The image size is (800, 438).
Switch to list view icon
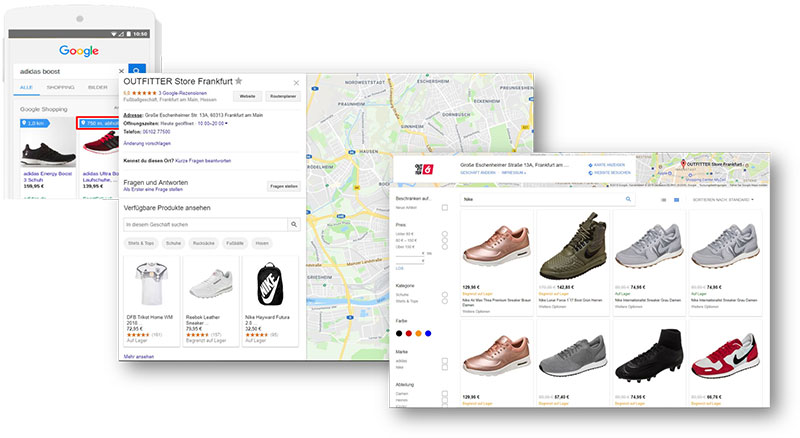(664, 200)
